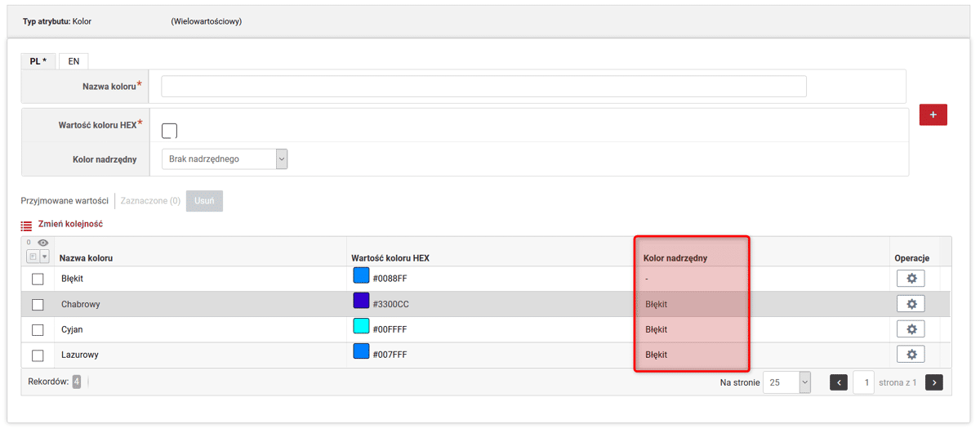The height and width of the screenshot is (429, 980).
Task: Focus the Nazwa koloru input field
Action: coord(483,86)
